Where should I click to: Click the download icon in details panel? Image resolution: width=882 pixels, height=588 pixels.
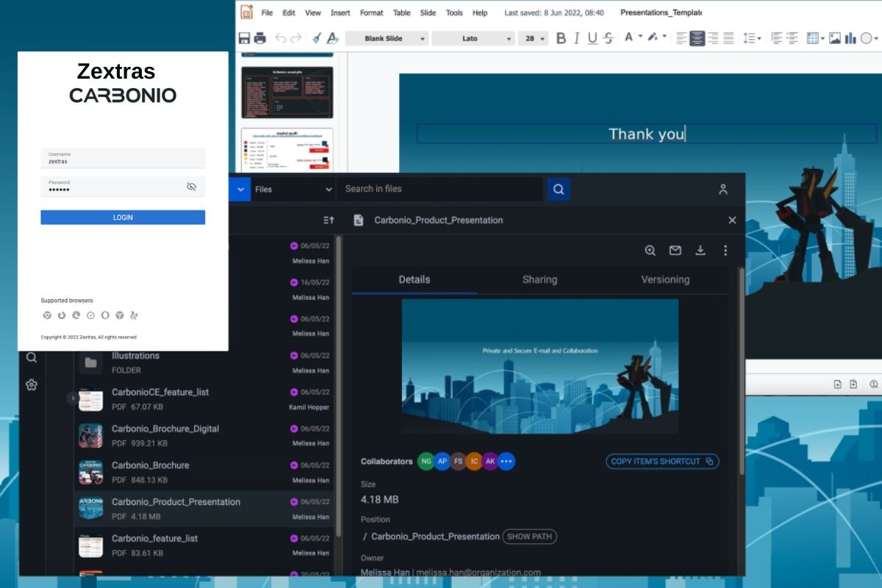click(700, 250)
